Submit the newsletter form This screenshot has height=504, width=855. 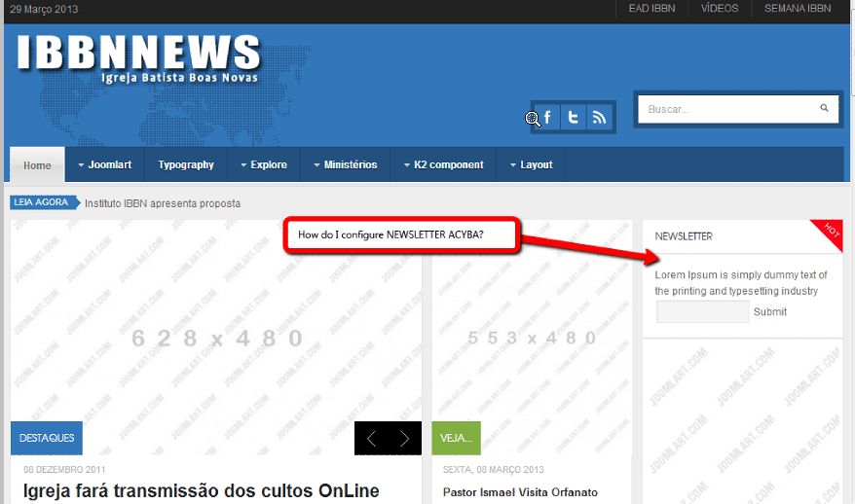(x=770, y=311)
